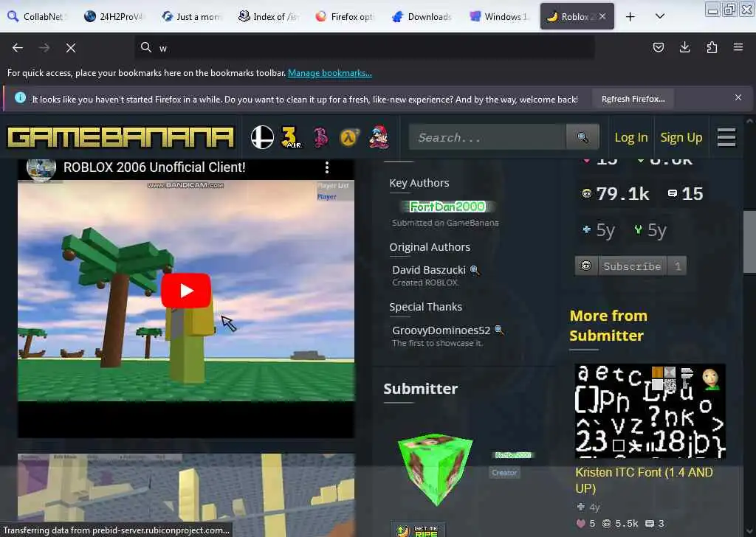Stop loading the page with the X button
Viewport: 756px width, 537px height.
pos(71,48)
